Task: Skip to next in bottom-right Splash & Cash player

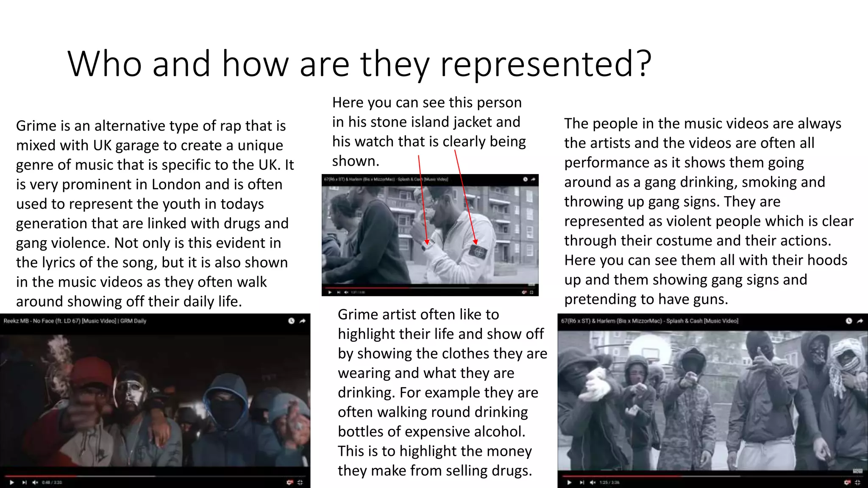Action: click(x=582, y=482)
